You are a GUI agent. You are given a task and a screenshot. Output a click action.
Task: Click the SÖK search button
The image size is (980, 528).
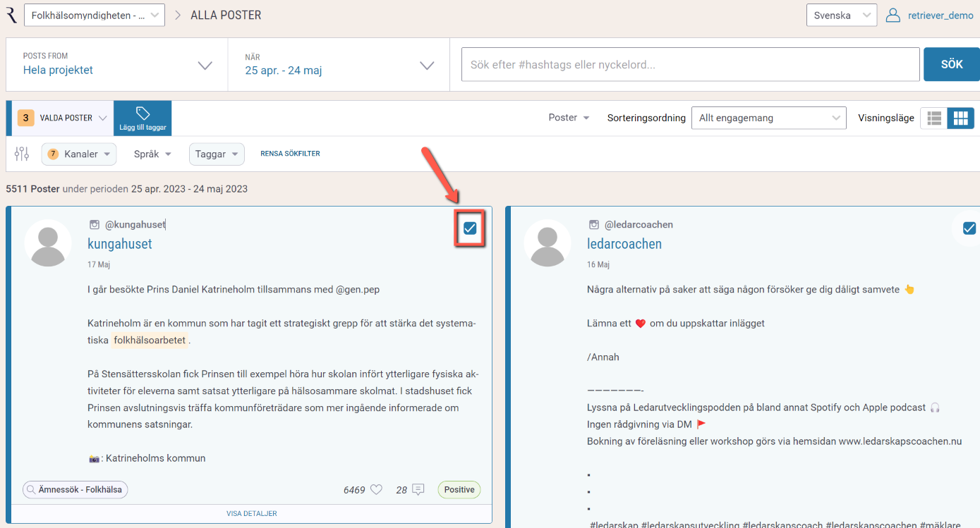(952, 64)
